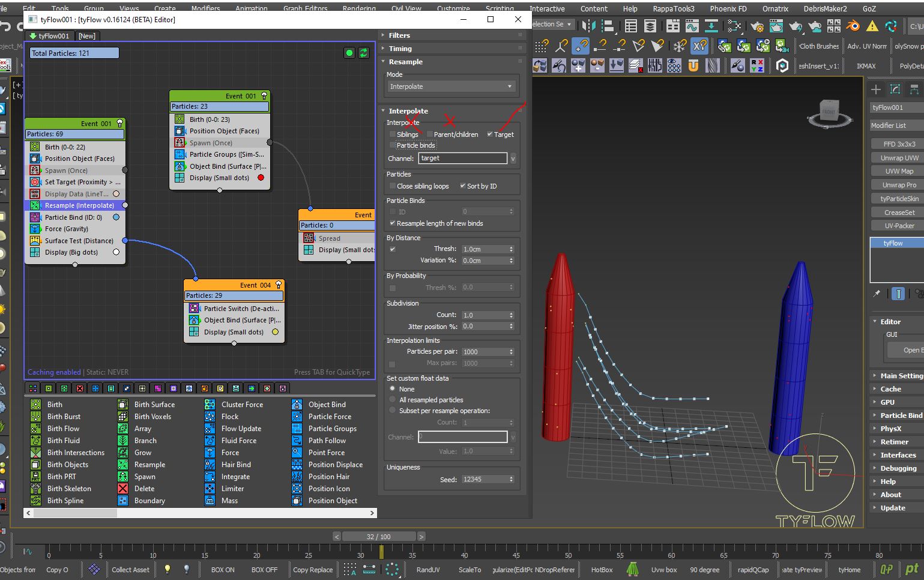
Task: Switch to the [New] flow tab
Action: click(x=87, y=36)
